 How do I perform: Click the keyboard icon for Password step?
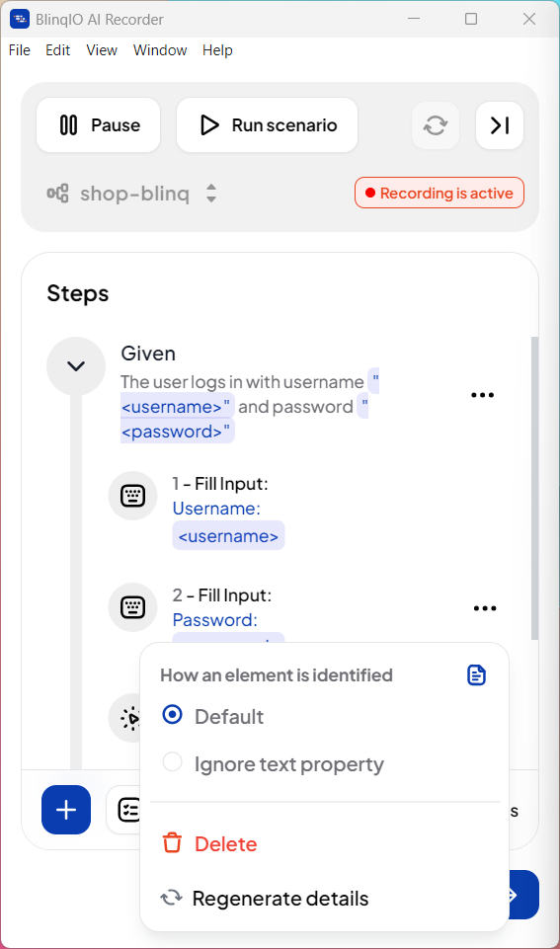tap(132, 607)
